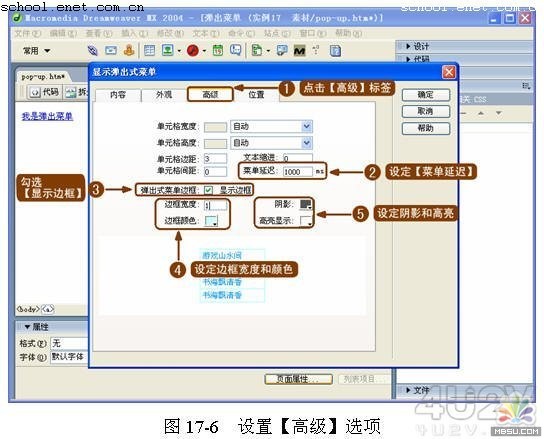The image size is (544, 439).
Task: Switch to the 位置 tab
Action: tap(256, 95)
